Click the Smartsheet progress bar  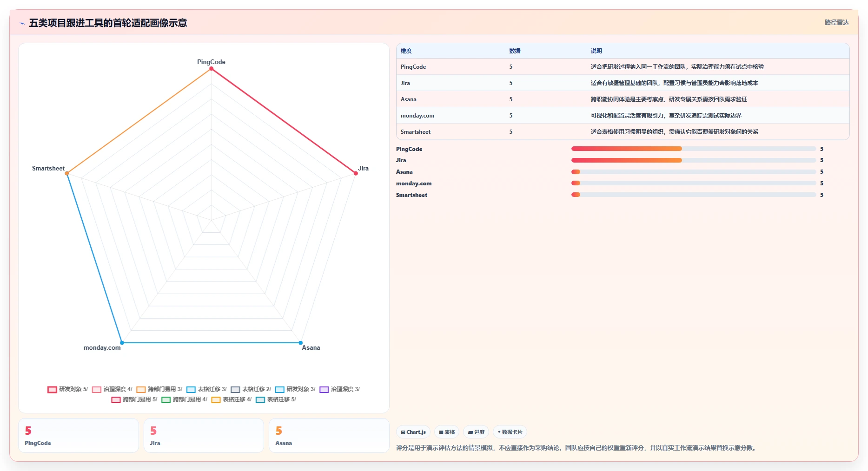click(694, 195)
